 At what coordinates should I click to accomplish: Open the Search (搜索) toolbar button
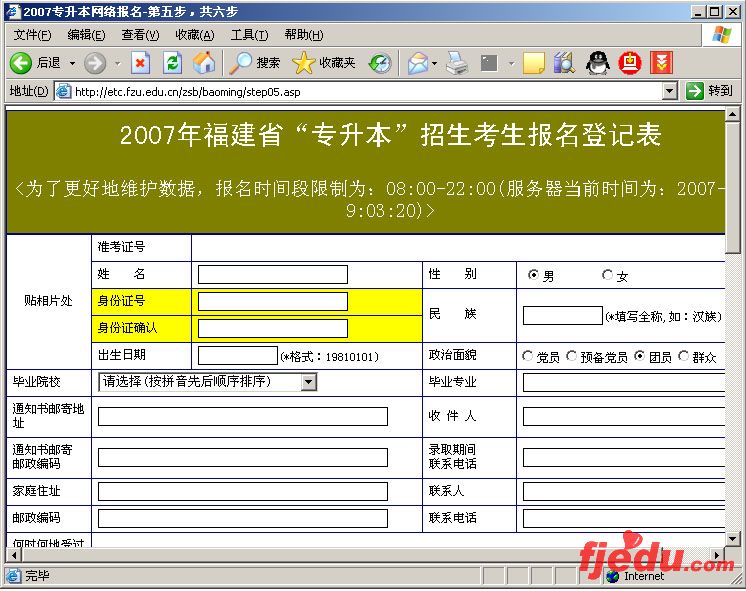255,63
